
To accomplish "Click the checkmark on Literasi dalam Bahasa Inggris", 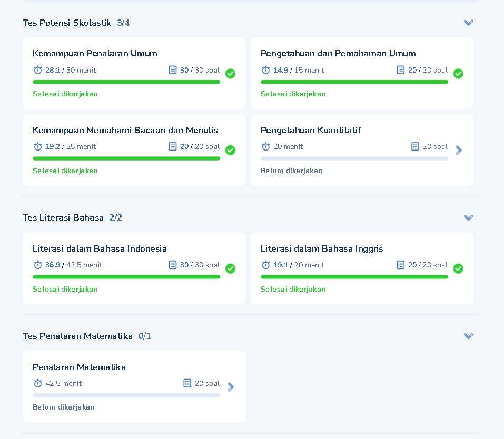I will (458, 268).
